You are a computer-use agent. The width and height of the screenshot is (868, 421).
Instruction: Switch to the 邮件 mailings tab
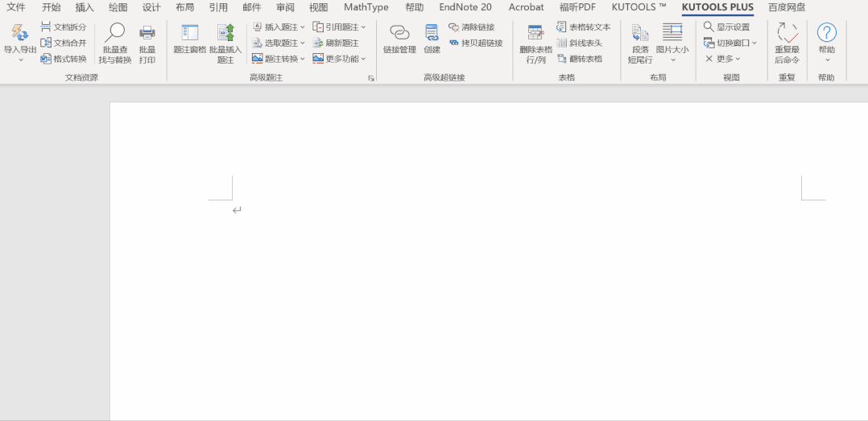pyautogui.click(x=252, y=8)
